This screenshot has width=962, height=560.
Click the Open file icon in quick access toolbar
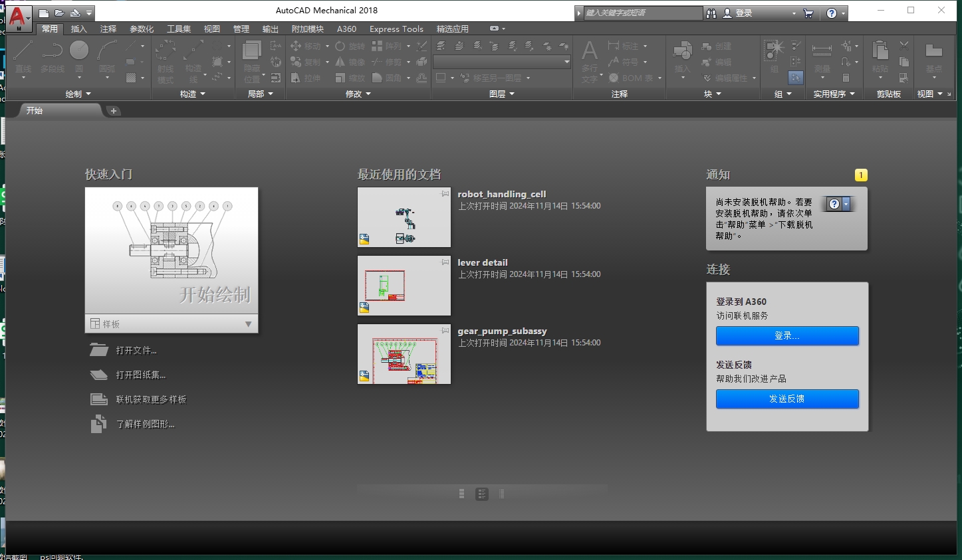(x=60, y=13)
